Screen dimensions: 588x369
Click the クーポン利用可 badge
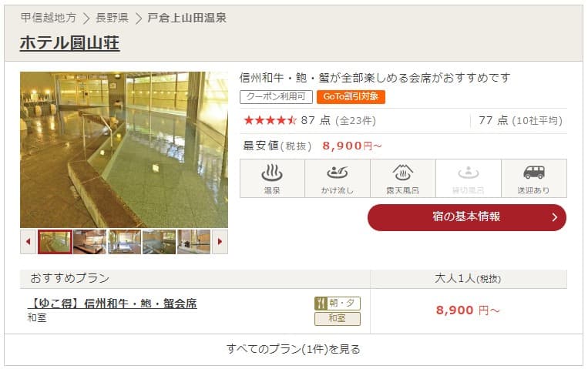(276, 97)
